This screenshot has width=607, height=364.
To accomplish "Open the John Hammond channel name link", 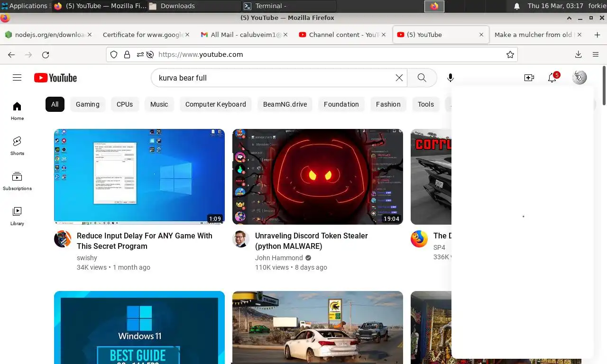I will pyautogui.click(x=279, y=258).
